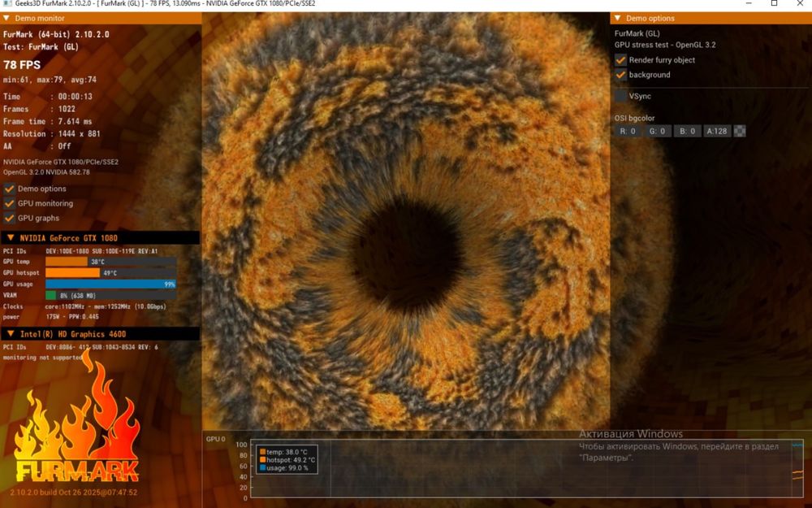The image size is (812, 508).
Task: Collapse the right-side Demo options panel header
Action: 617,18
